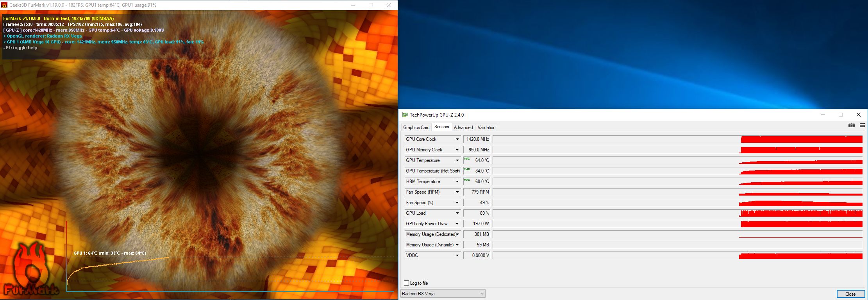868x300 pixels.
Task: Click the GPU Memory Clock history graph
Action: pos(678,150)
